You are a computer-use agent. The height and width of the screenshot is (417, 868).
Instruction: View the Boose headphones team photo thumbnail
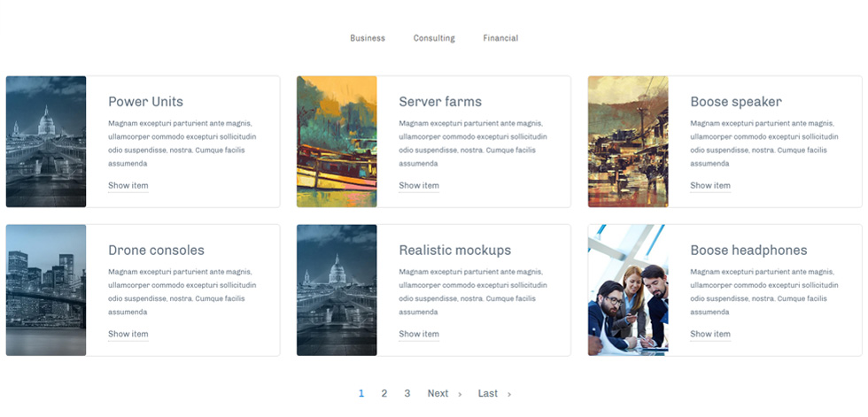[628, 290]
